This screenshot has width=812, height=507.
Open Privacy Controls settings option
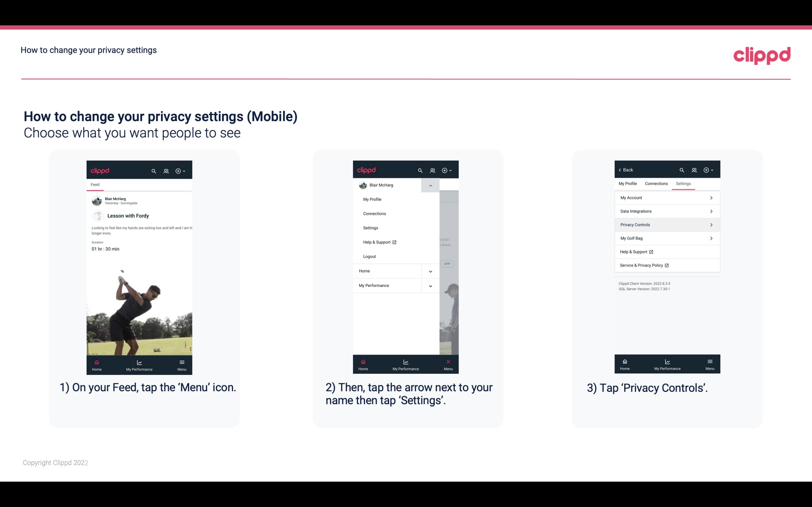(667, 224)
